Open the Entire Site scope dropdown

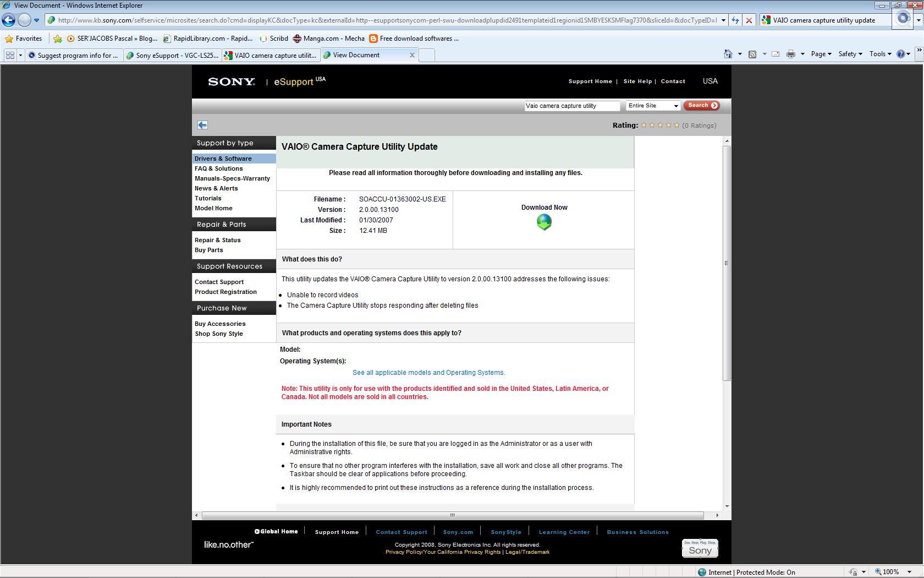(x=653, y=106)
